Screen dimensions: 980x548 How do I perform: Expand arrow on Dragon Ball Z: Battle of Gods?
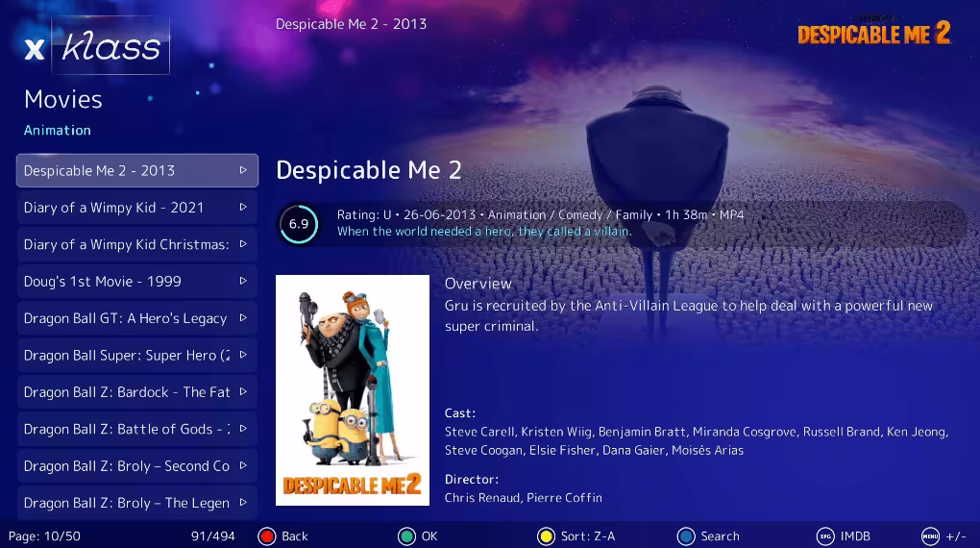click(243, 429)
